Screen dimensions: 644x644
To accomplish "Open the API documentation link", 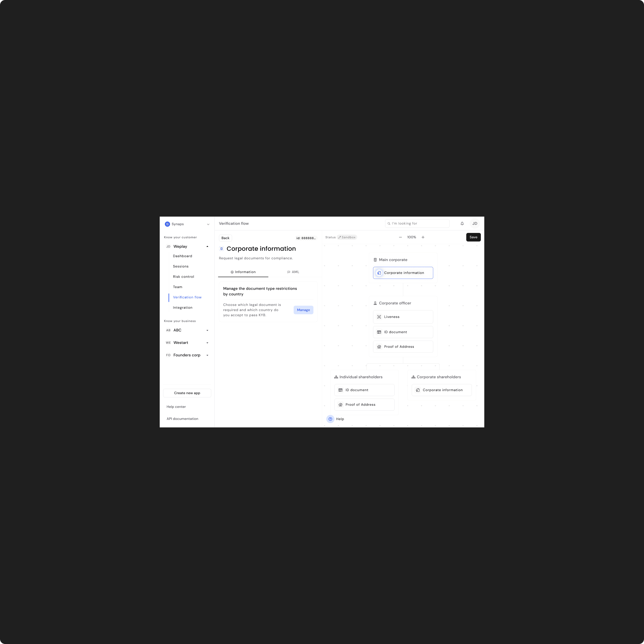I will point(182,419).
